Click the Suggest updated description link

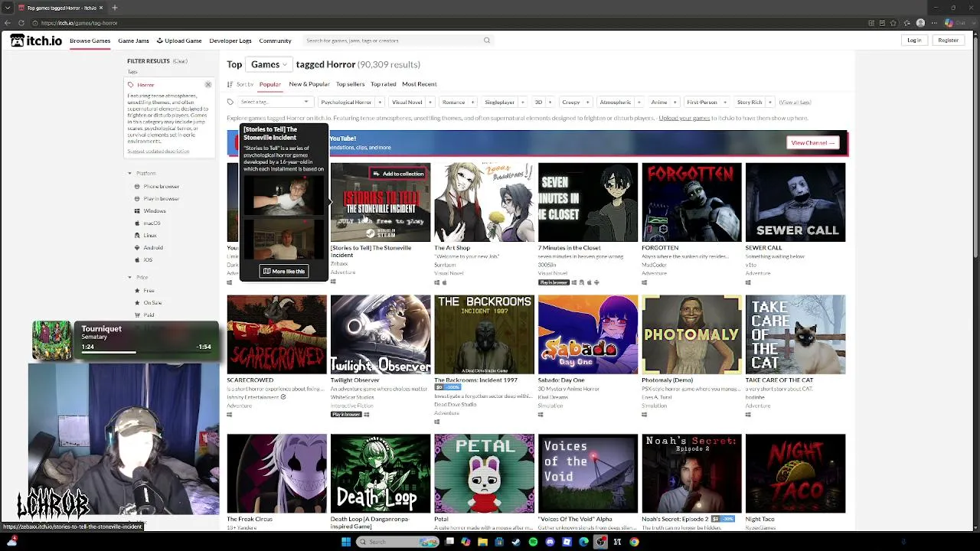click(x=158, y=152)
